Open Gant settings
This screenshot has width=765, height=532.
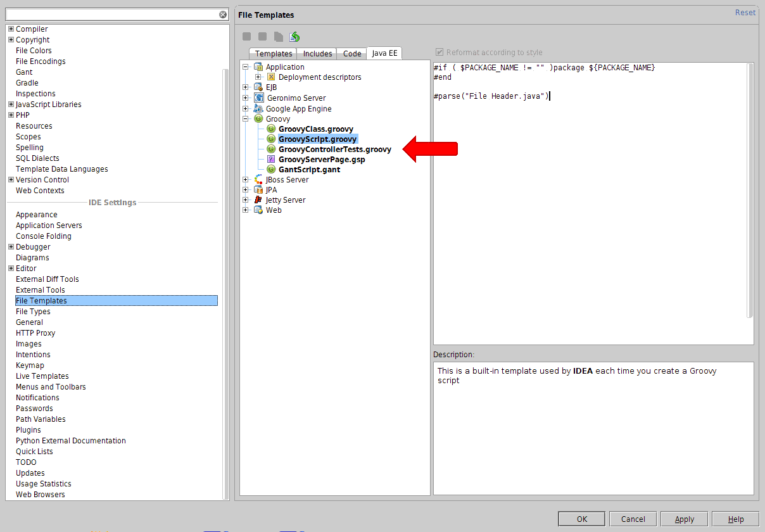pyautogui.click(x=24, y=72)
